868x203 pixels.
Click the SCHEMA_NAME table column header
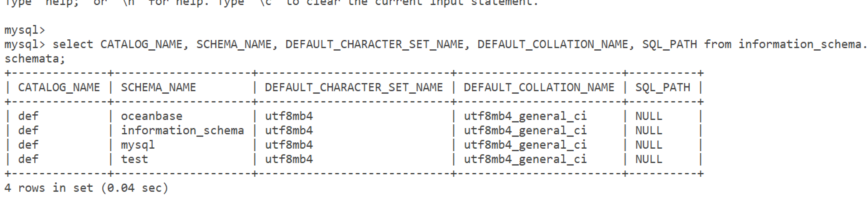158,87
